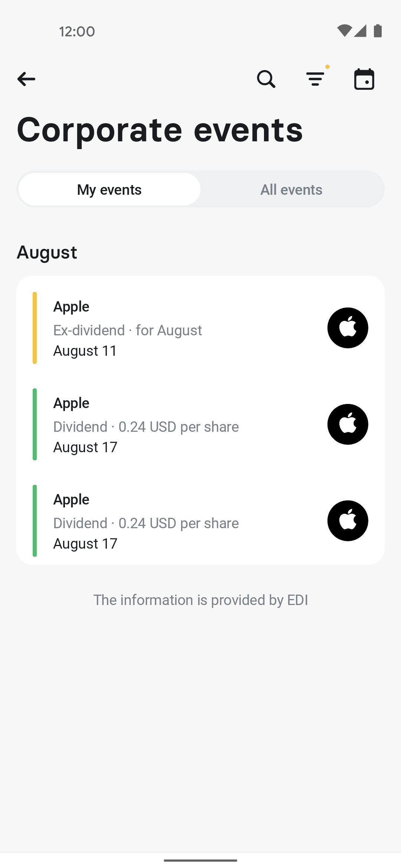Screen dimensions: 401x868
Task: Open last Apple Dividend 0.24 USD event
Action: click(x=200, y=521)
